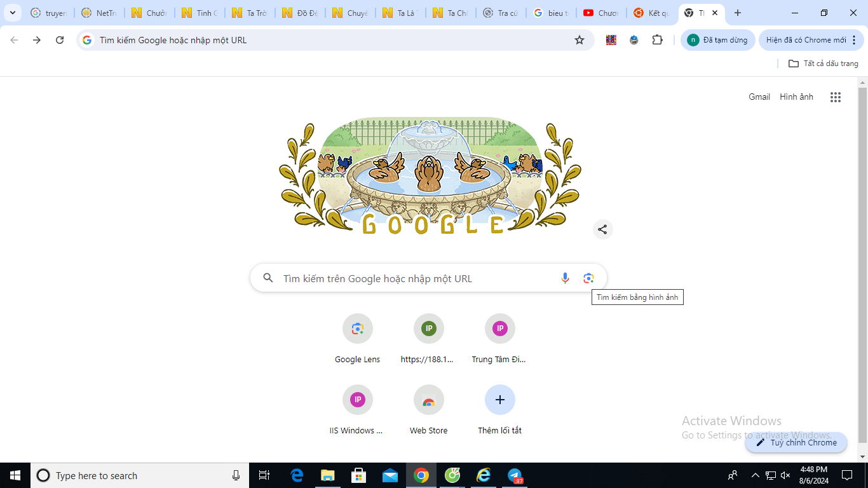Open the Google apps grid

[x=835, y=97]
